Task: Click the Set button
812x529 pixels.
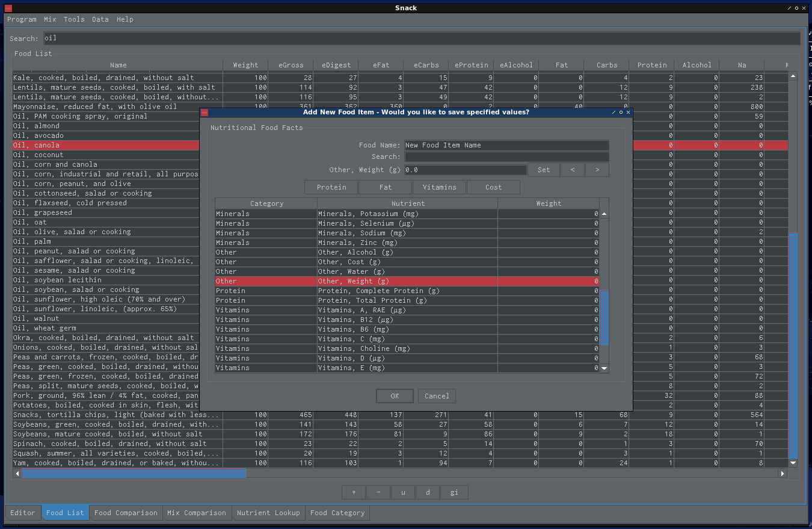Action: pyautogui.click(x=544, y=170)
